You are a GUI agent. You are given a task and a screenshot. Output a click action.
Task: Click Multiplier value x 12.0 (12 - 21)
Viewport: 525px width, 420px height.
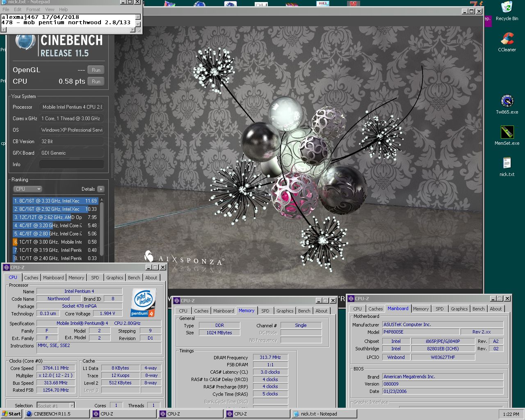click(x=56, y=375)
